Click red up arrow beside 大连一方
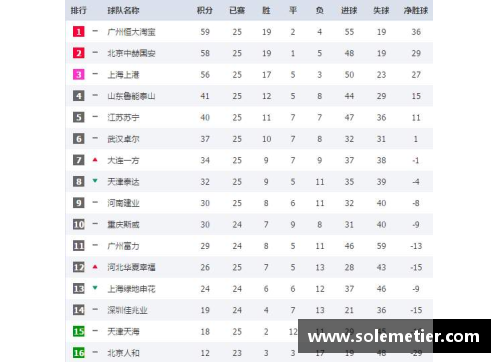 95,160
